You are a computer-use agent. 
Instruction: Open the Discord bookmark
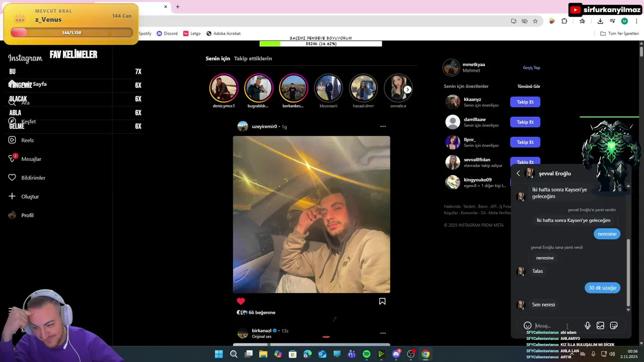[167, 34]
